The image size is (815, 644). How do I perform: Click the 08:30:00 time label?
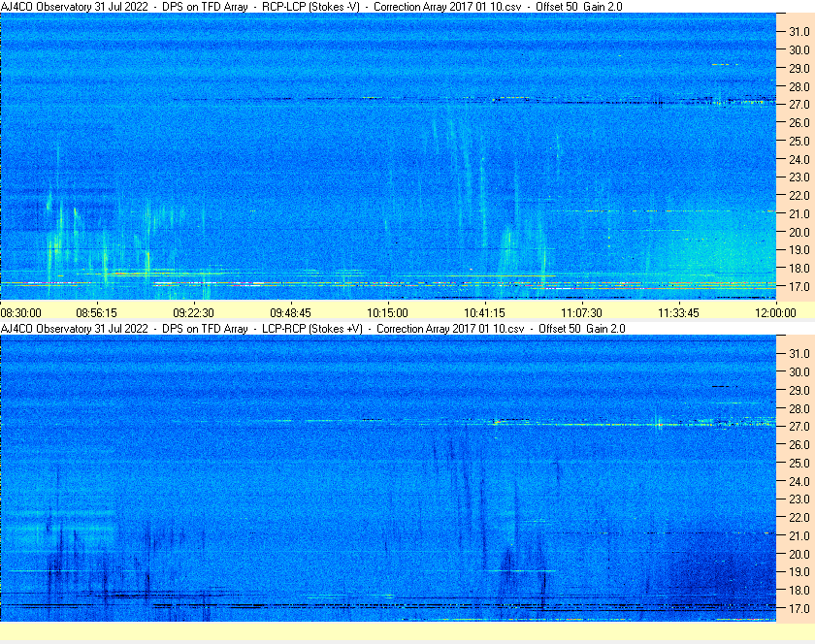tap(20, 313)
